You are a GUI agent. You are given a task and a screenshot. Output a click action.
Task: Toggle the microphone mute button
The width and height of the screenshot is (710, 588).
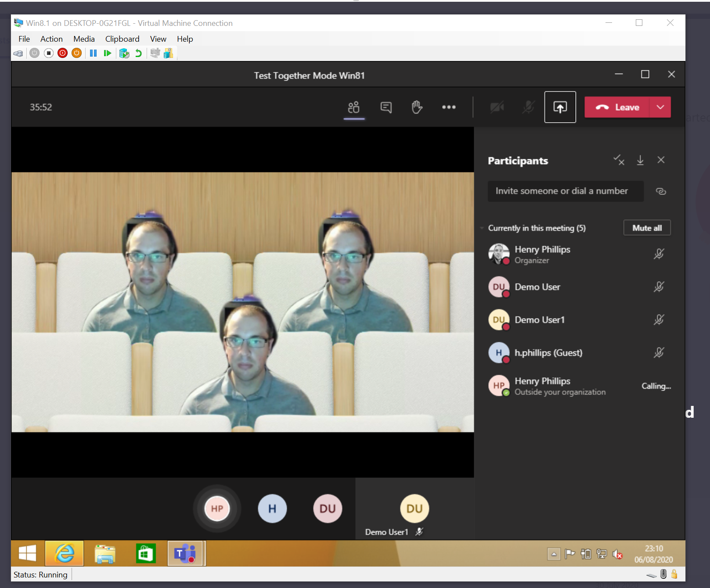pyautogui.click(x=528, y=108)
